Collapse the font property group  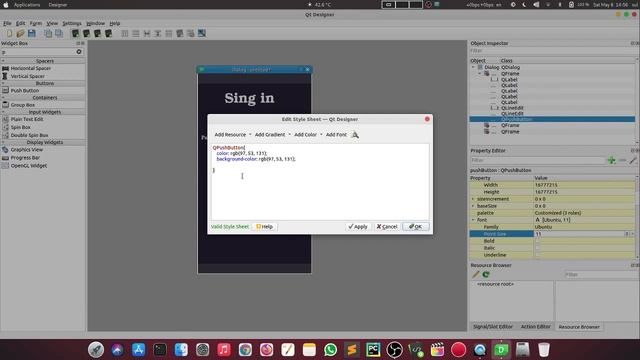coord(473,220)
